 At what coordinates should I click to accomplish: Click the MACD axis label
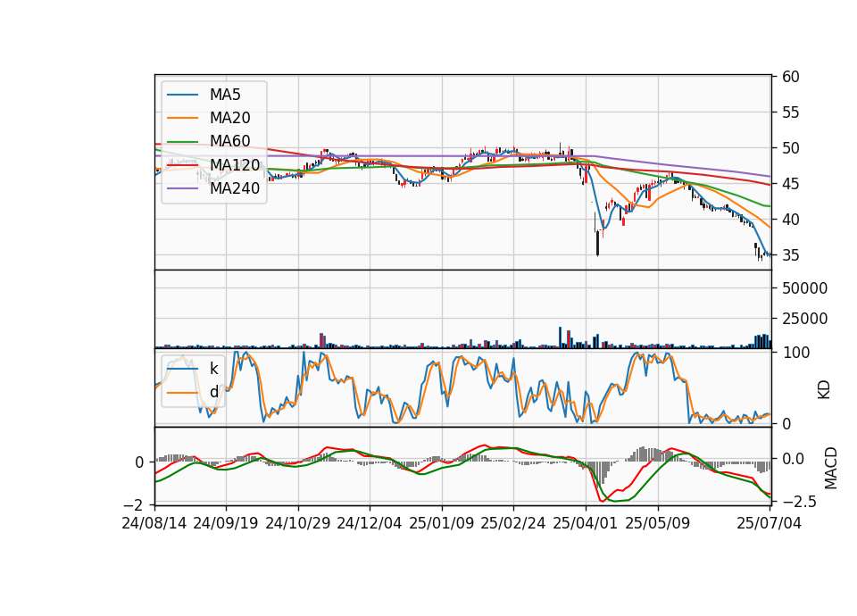[x=831, y=468]
